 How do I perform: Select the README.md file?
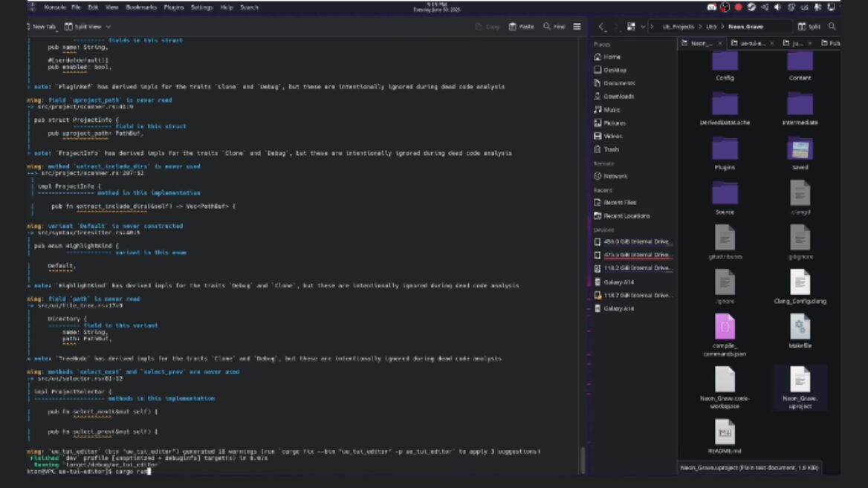click(725, 436)
